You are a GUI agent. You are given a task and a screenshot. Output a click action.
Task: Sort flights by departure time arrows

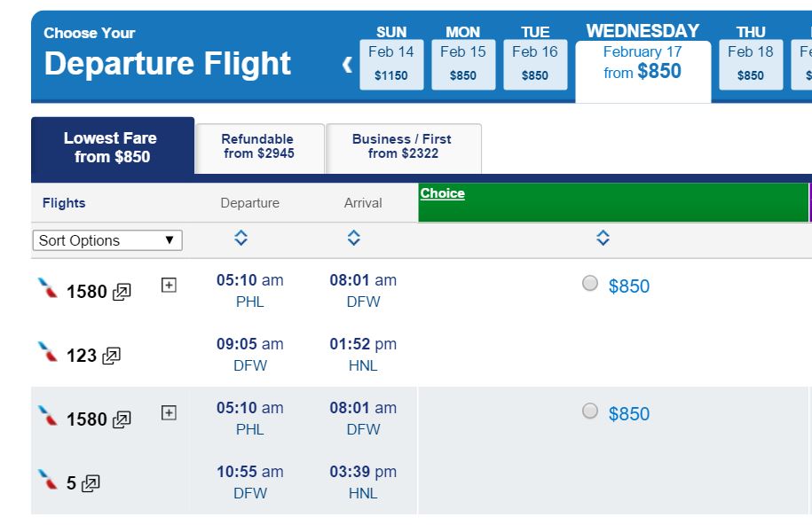tap(240, 238)
